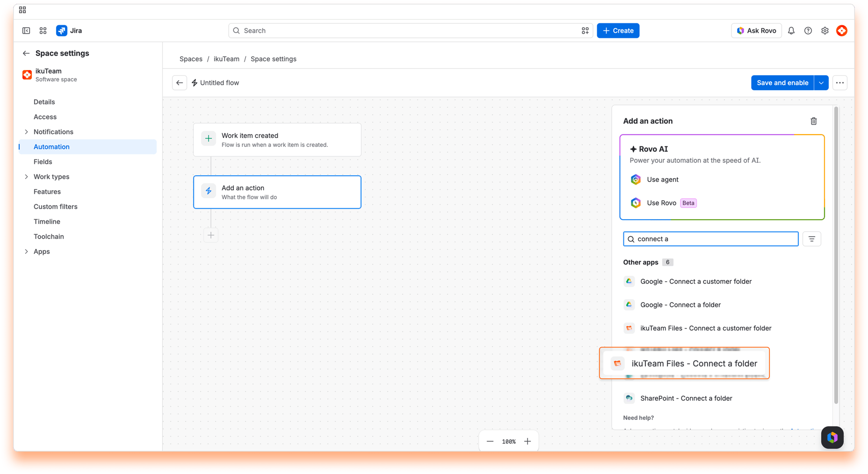Click the action panel scrollbar
Viewport: 868px width, 474px height.
pos(836,255)
